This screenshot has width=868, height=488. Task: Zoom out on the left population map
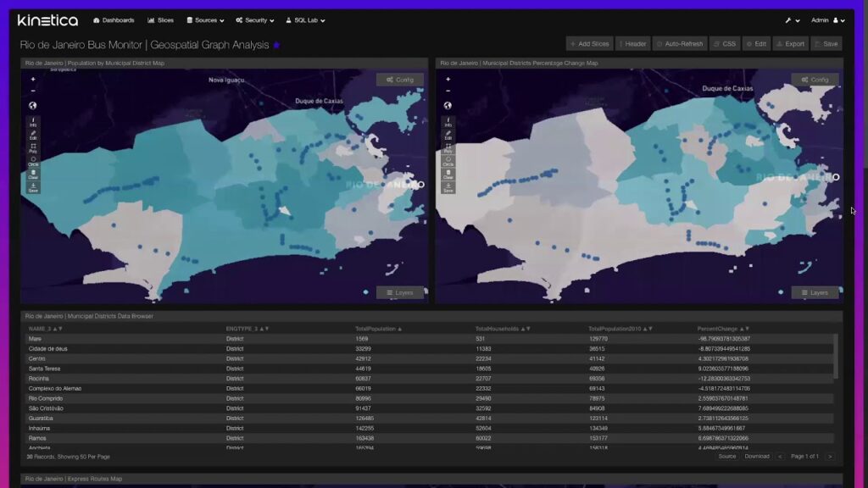click(x=33, y=91)
